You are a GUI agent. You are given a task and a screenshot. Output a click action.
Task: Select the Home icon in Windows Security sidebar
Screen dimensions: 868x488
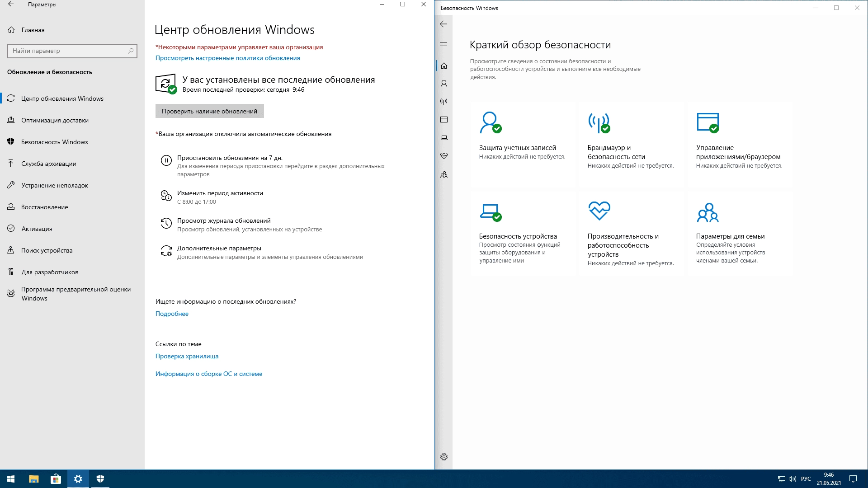(444, 66)
